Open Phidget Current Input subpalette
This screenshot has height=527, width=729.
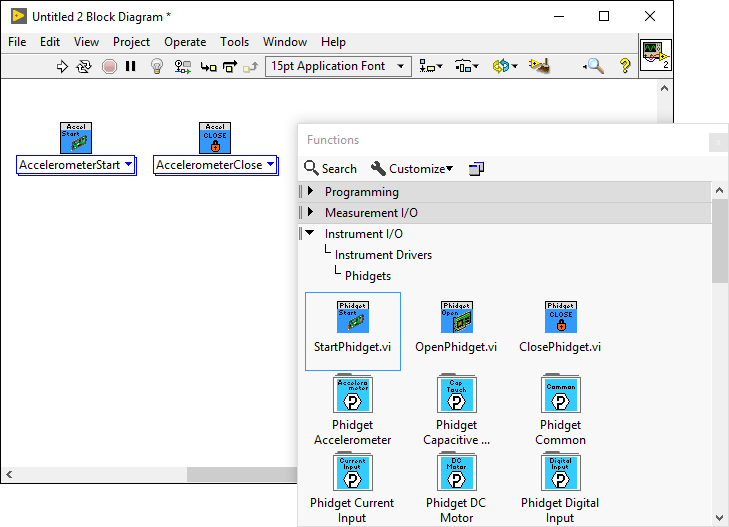(x=352, y=488)
